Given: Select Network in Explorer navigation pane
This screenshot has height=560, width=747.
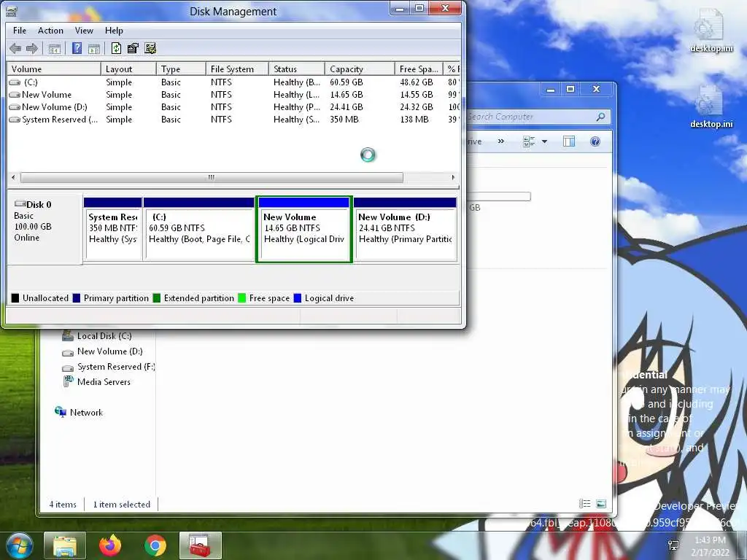Looking at the screenshot, I should tap(79, 413).
